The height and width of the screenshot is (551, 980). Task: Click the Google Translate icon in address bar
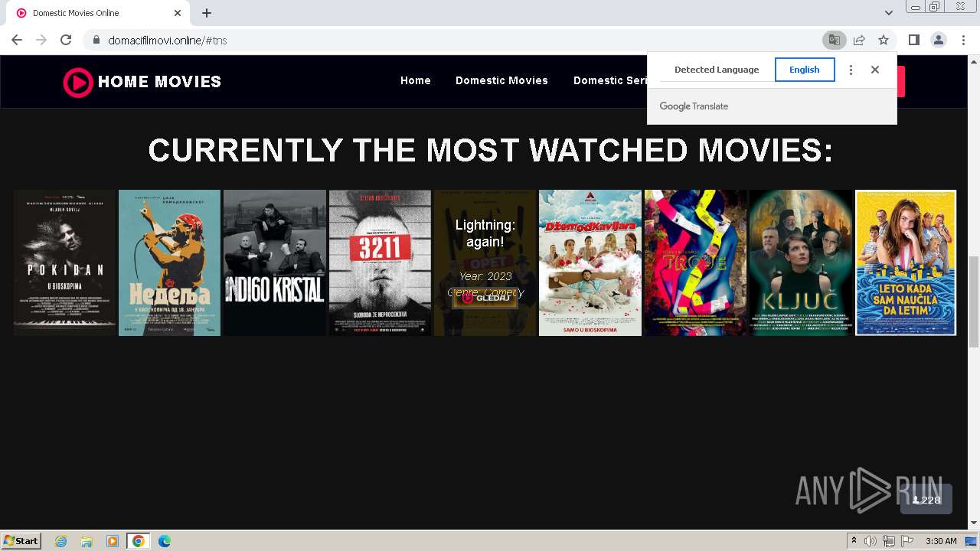[834, 40]
